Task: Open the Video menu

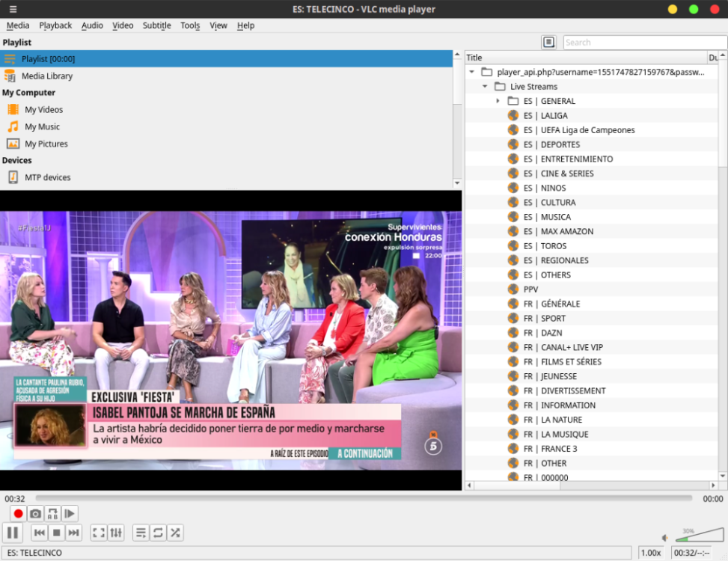Action: tap(123, 25)
